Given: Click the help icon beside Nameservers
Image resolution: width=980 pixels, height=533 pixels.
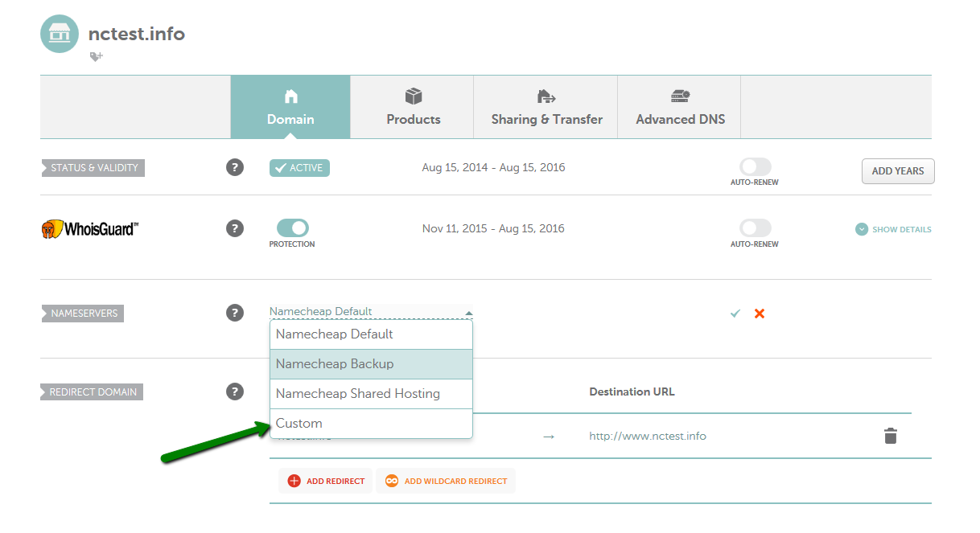Looking at the screenshot, I should tap(235, 313).
